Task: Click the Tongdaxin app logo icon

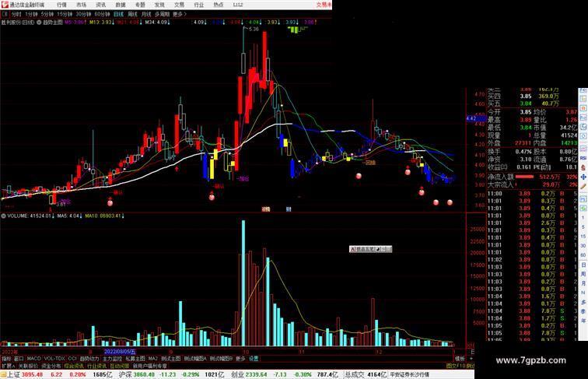Action: [x=5, y=5]
